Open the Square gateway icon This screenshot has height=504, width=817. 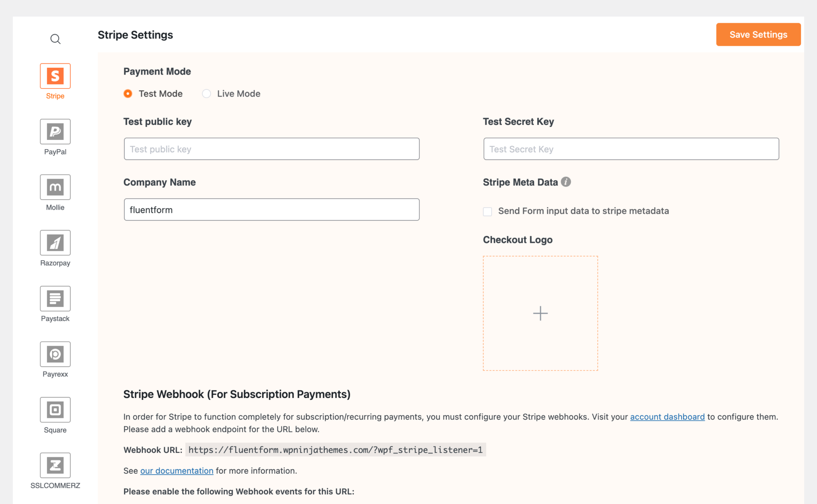(x=55, y=409)
